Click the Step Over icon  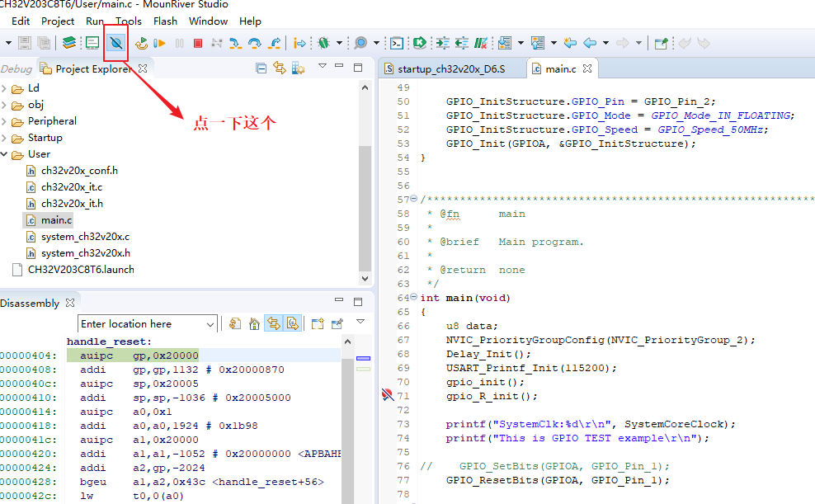point(255,43)
